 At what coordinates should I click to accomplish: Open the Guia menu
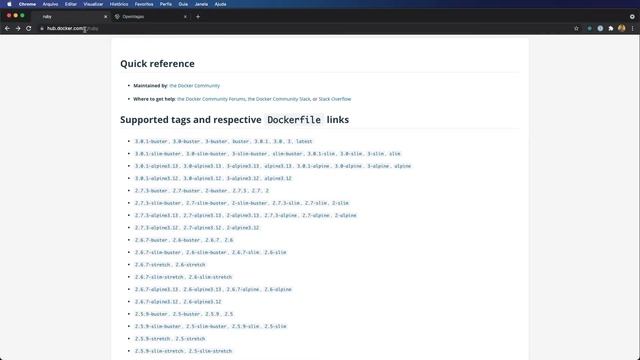point(183,4)
